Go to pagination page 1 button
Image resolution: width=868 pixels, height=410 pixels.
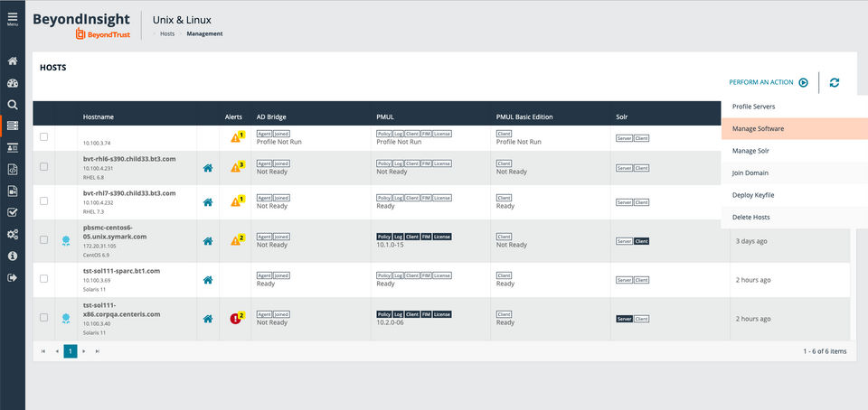(71, 351)
